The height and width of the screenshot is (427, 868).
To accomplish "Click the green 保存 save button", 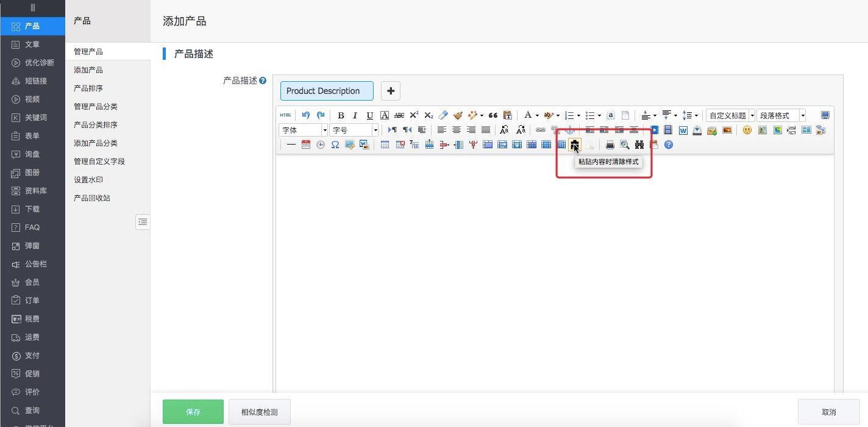I will (x=193, y=412).
